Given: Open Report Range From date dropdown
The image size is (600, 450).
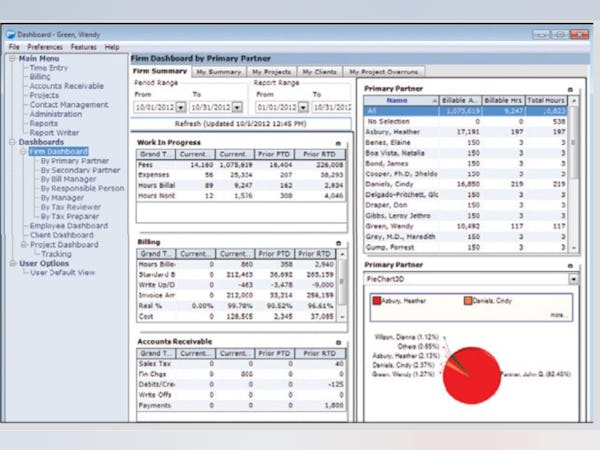Looking at the screenshot, I should click(303, 108).
